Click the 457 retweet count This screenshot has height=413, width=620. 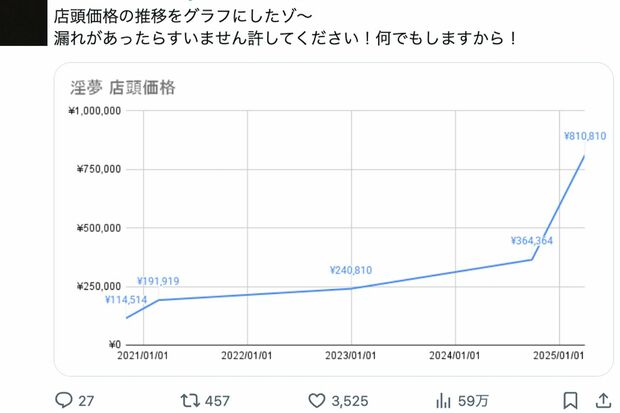tap(217, 400)
